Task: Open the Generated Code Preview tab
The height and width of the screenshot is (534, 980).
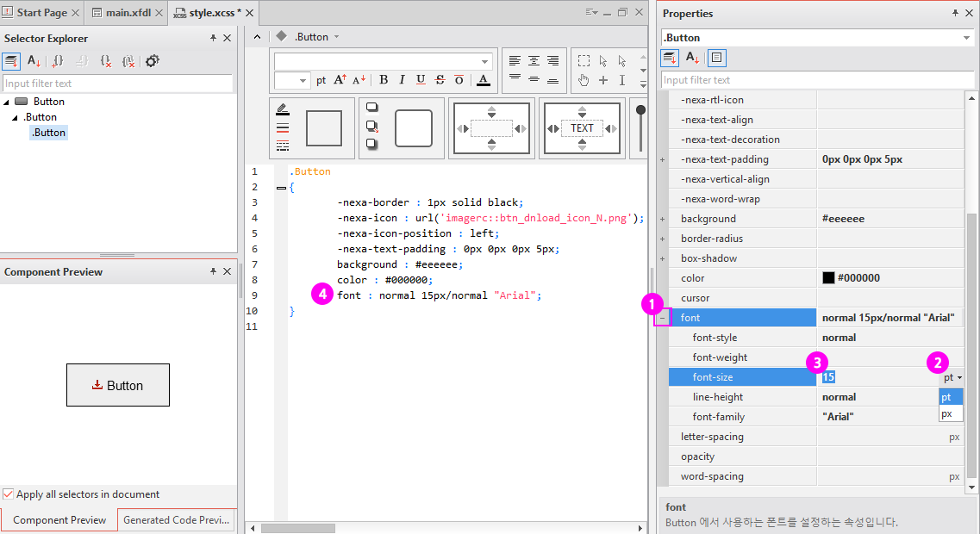Action: tap(176, 519)
